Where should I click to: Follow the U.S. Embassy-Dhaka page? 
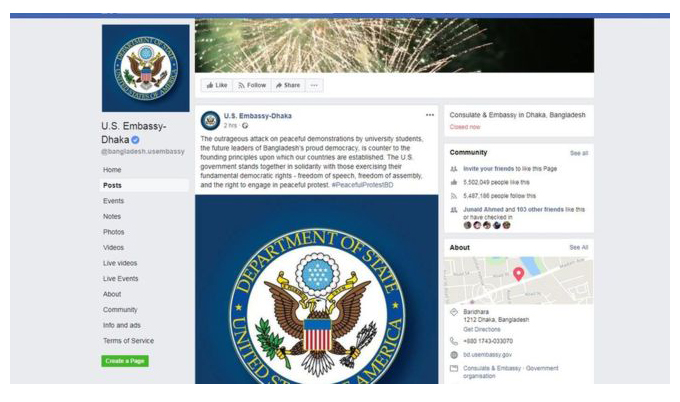252,85
